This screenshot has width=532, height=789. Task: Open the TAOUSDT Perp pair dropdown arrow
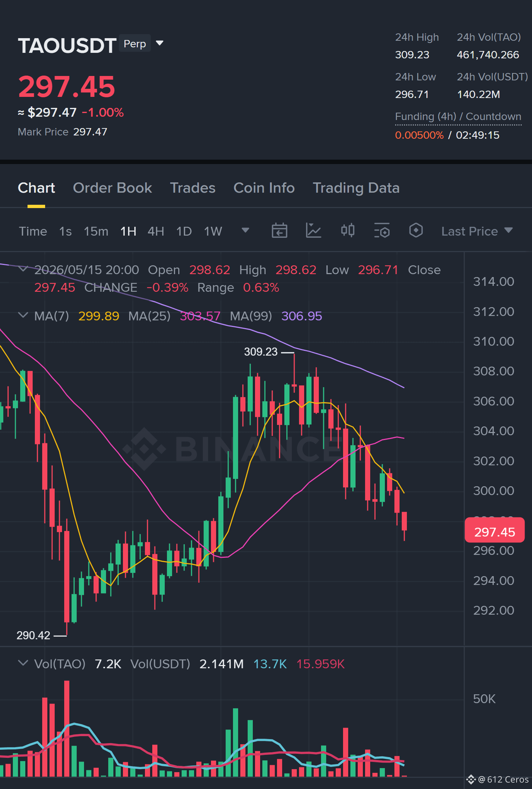(x=159, y=43)
